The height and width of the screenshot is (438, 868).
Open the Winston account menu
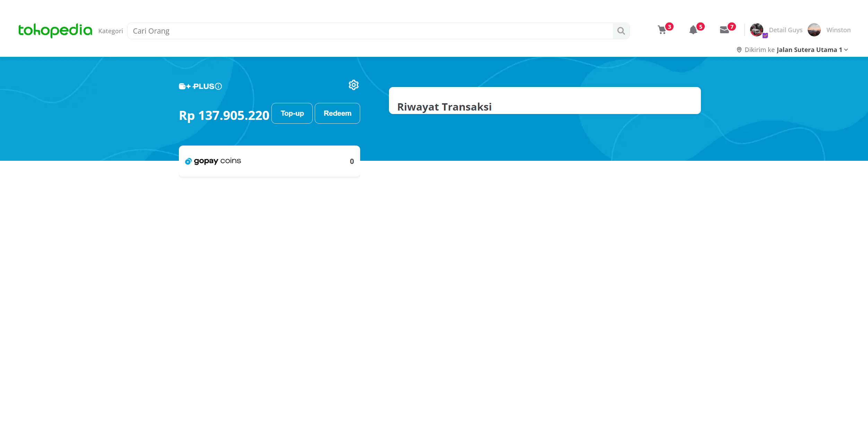[x=838, y=30]
